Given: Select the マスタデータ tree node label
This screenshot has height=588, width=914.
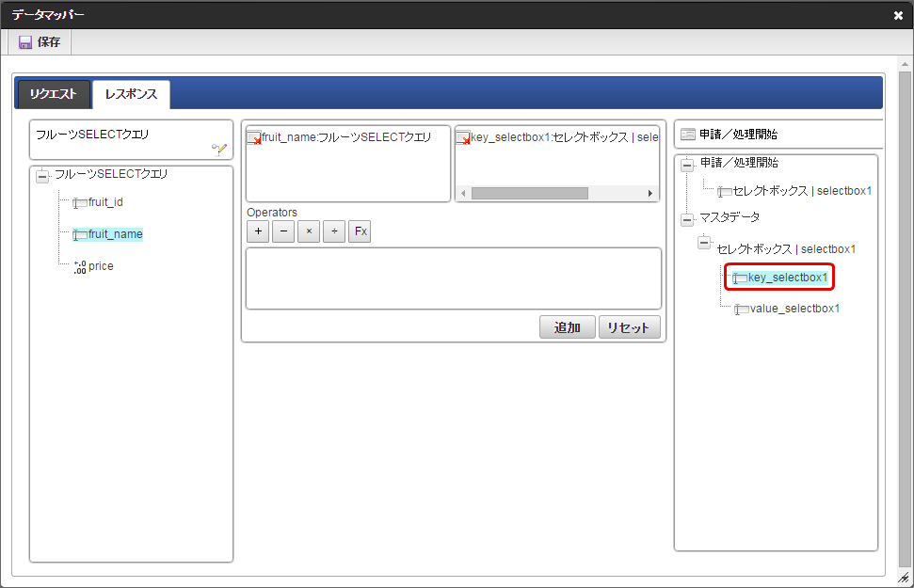Looking at the screenshot, I should 730,217.
